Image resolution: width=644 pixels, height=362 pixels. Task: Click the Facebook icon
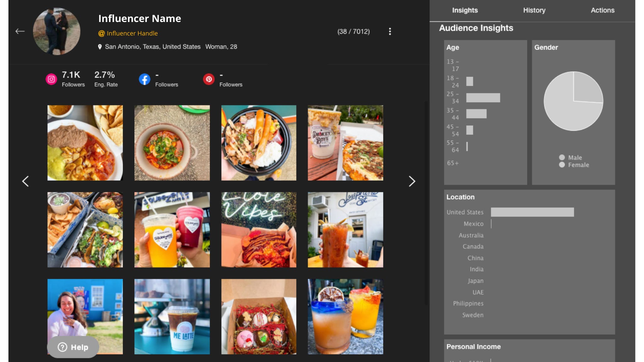145,79
